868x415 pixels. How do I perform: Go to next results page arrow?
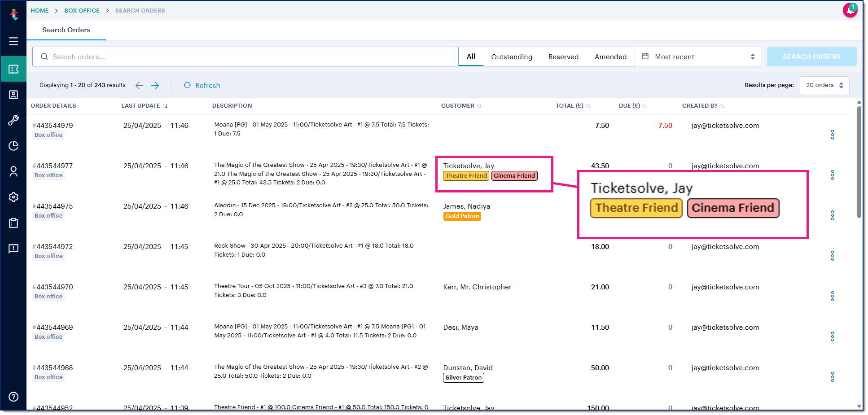click(x=155, y=85)
